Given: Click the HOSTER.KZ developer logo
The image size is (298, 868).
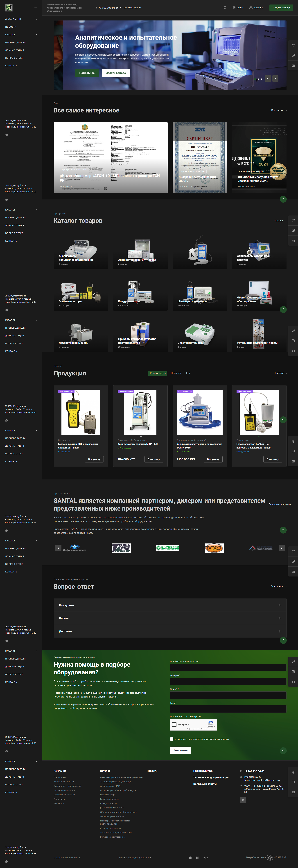Looking at the screenshot, I should 277,858.
